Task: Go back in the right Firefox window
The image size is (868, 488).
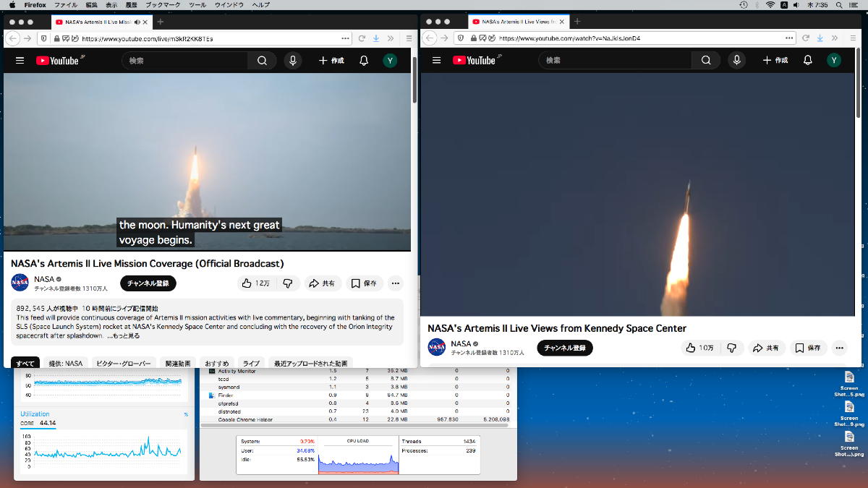Action: (430, 38)
